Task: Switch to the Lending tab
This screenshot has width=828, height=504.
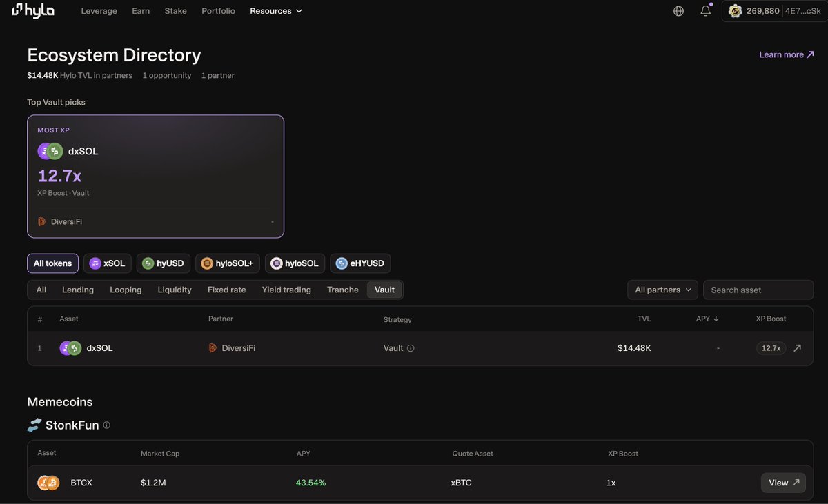Action: (78, 290)
